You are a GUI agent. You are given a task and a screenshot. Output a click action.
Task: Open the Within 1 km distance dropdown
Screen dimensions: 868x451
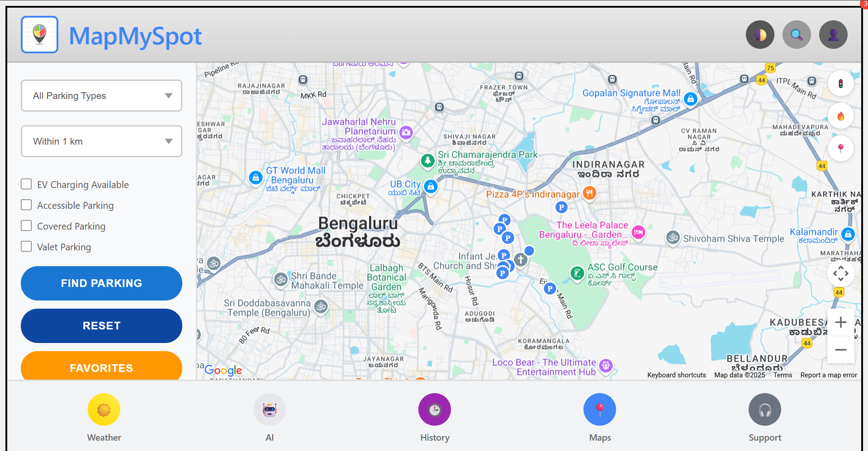coord(101,141)
